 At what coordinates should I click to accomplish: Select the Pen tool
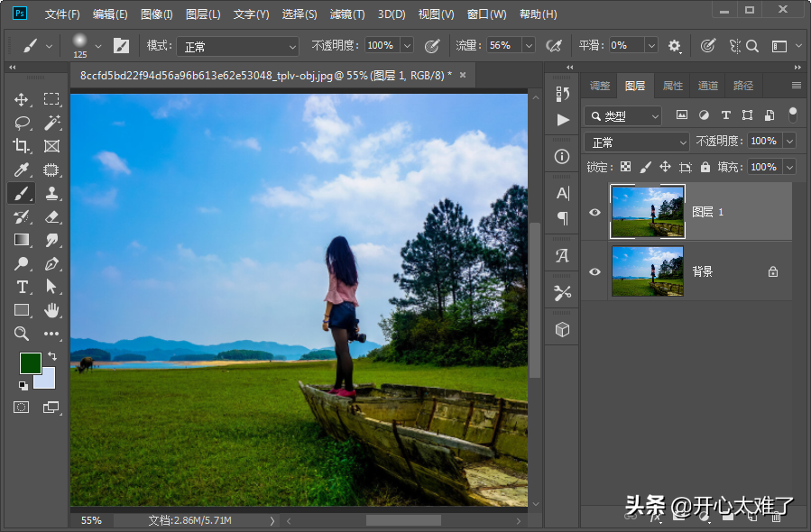(x=51, y=263)
